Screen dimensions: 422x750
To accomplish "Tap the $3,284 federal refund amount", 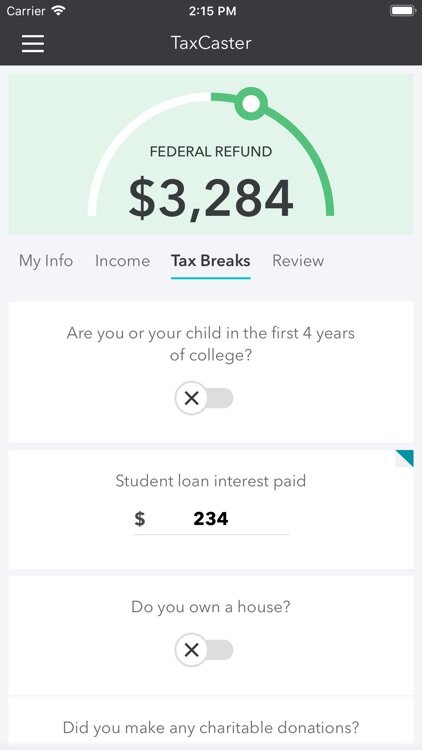I will tap(211, 199).
